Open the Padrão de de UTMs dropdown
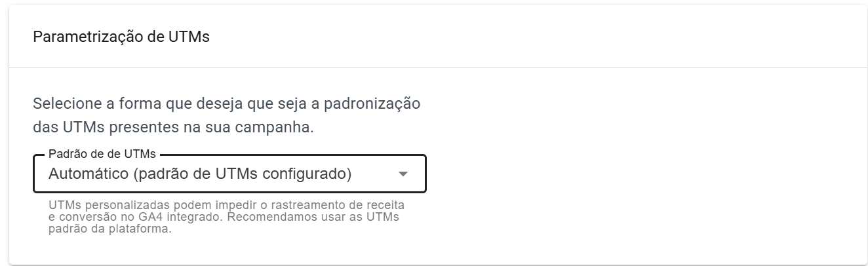This screenshot has height=266, width=868. [229, 174]
